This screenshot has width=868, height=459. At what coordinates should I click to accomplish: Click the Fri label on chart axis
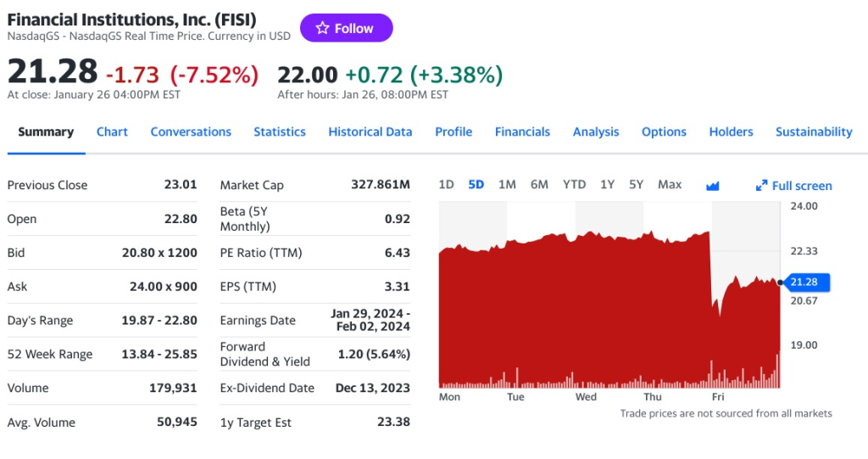coord(717,397)
